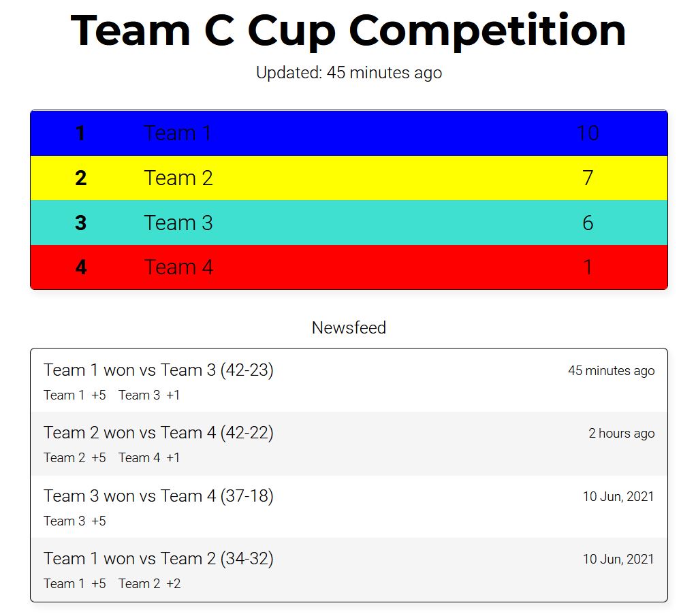Viewport: 696px width, 616px height.
Task: Click the Team C Cup Competition title
Action: 349,31
